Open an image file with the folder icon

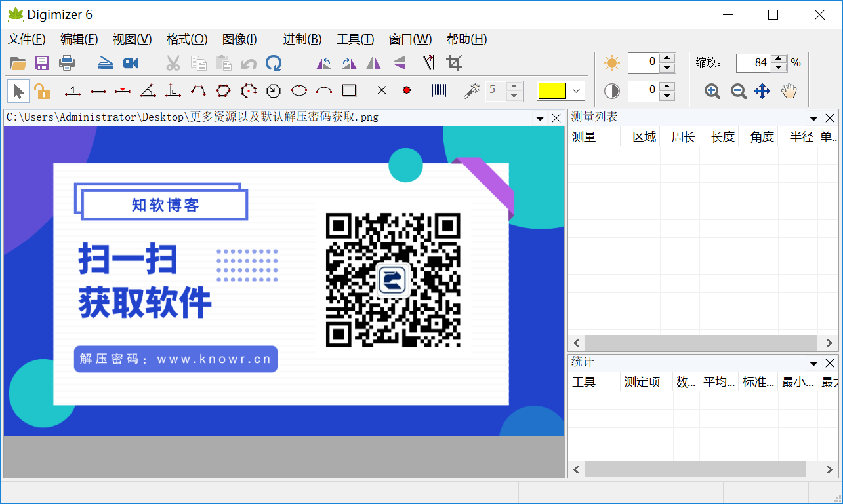coord(18,64)
